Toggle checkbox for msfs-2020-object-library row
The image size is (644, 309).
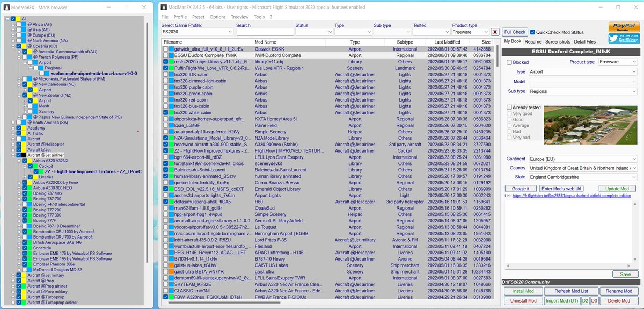click(166, 62)
